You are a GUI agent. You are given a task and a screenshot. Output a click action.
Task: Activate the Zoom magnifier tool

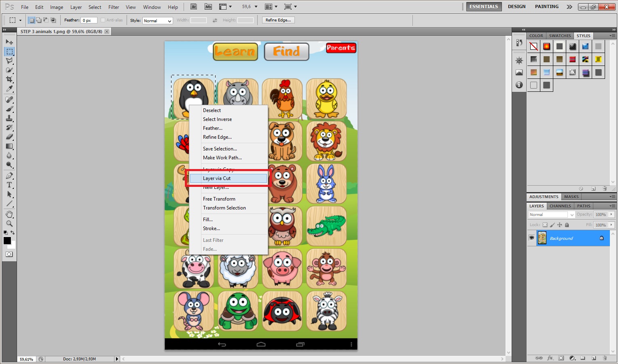9,224
